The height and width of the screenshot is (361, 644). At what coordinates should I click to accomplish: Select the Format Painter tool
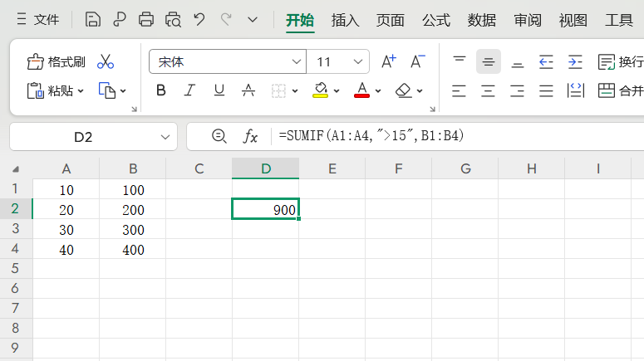click(x=57, y=61)
